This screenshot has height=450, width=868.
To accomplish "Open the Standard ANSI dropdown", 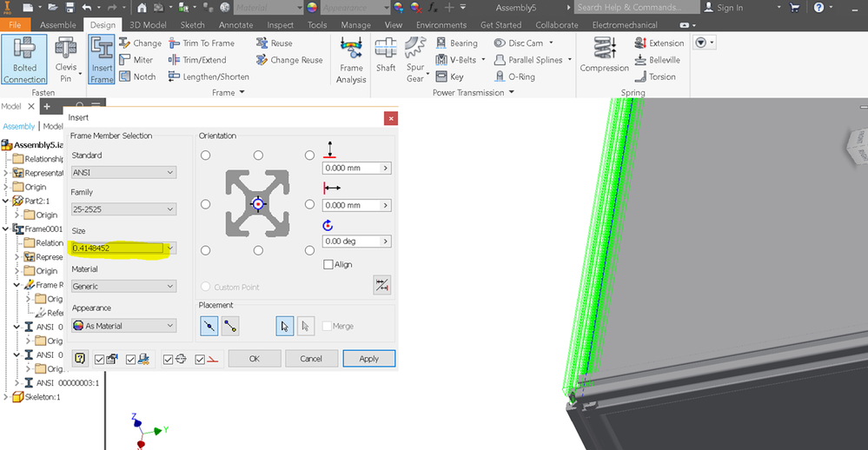I will [123, 172].
